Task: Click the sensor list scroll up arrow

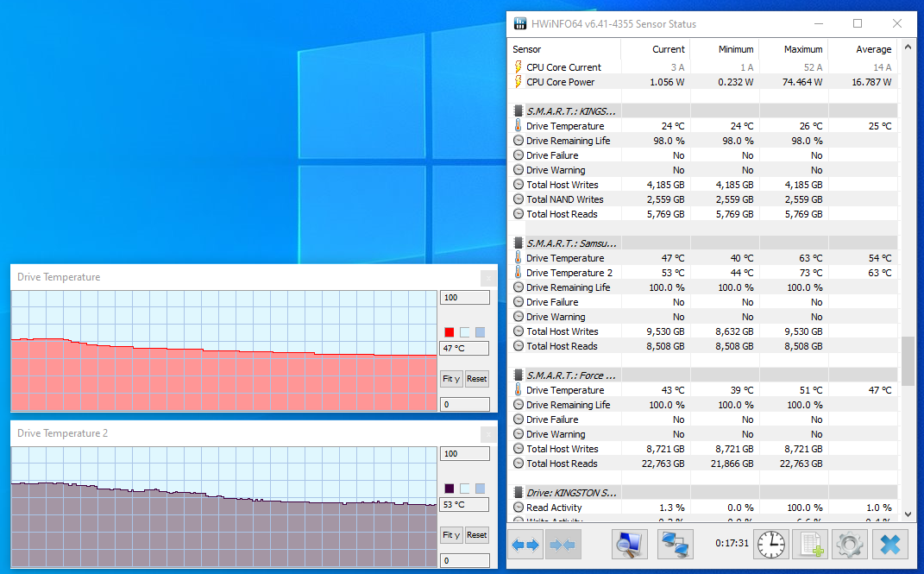Action: click(908, 47)
